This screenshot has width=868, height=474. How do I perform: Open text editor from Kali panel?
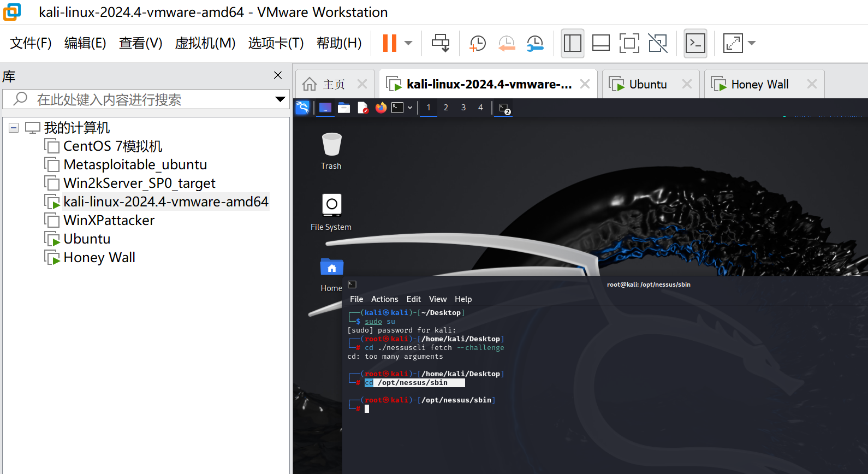tap(362, 108)
